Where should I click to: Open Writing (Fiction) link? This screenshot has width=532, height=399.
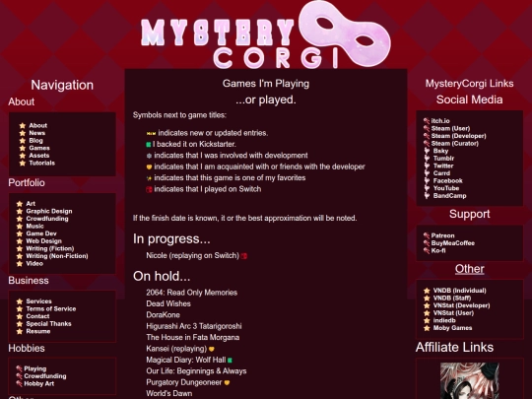[50, 248]
